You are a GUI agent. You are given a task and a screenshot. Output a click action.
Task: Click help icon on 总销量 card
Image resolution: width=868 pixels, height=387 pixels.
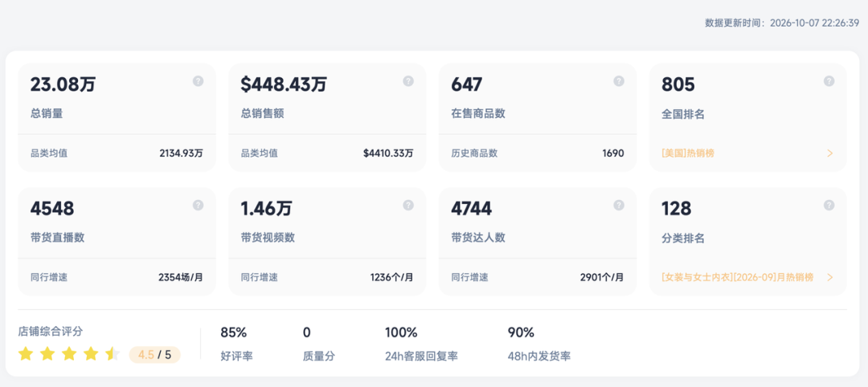pos(198,81)
